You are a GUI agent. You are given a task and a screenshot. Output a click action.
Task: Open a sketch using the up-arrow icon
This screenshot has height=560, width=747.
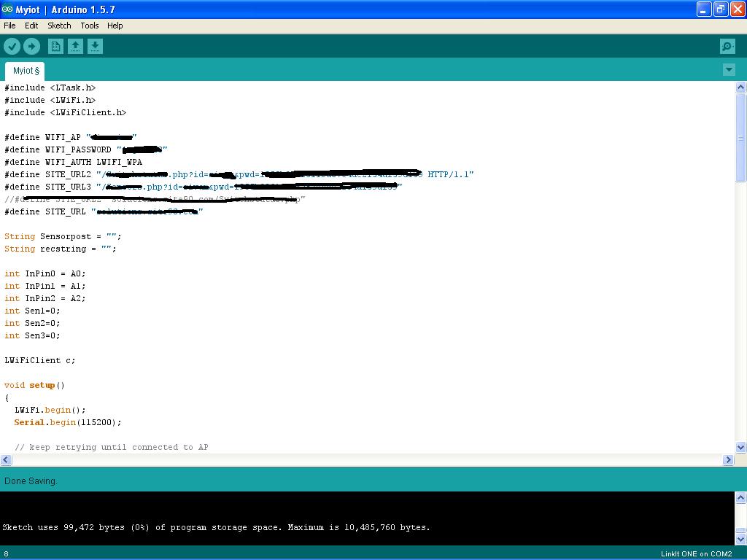click(x=75, y=46)
